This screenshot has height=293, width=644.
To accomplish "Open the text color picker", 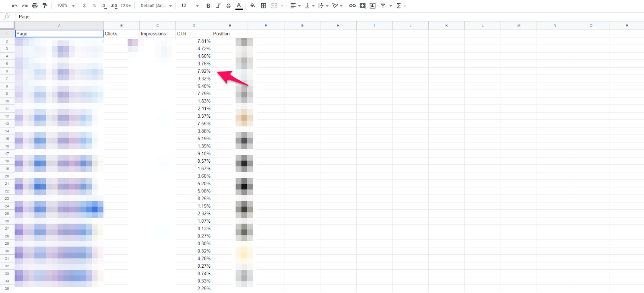I will click(x=239, y=6).
